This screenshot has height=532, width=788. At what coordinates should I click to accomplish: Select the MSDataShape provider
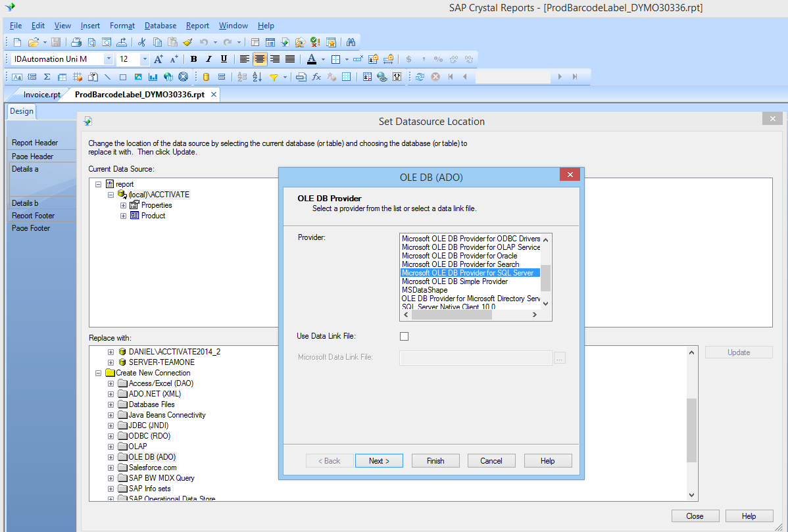[x=425, y=291]
